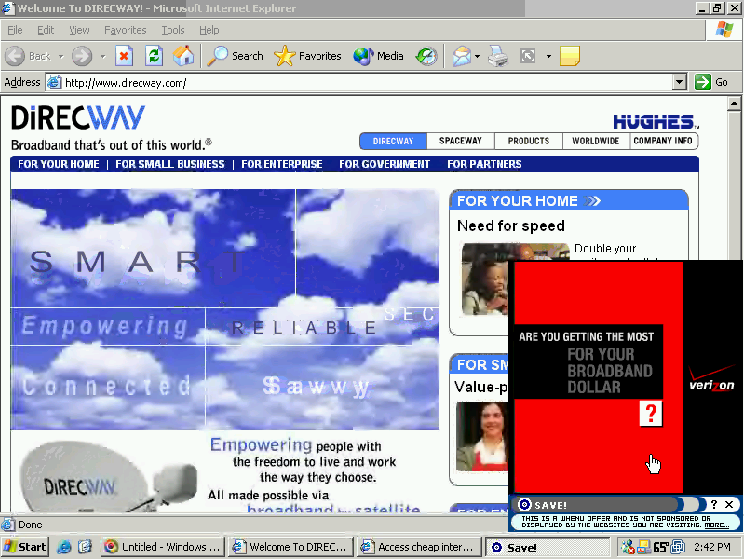Open the File menu
744x559 pixels.
[x=15, y=30]
